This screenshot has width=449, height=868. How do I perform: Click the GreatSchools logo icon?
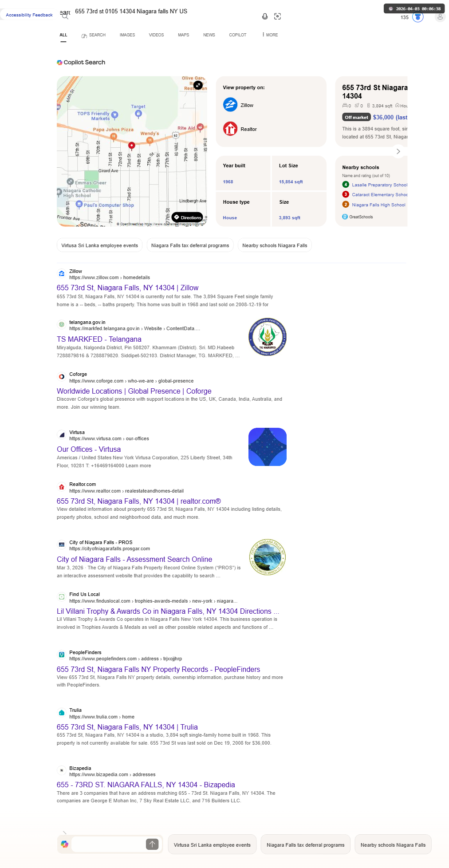coord(345,217)
